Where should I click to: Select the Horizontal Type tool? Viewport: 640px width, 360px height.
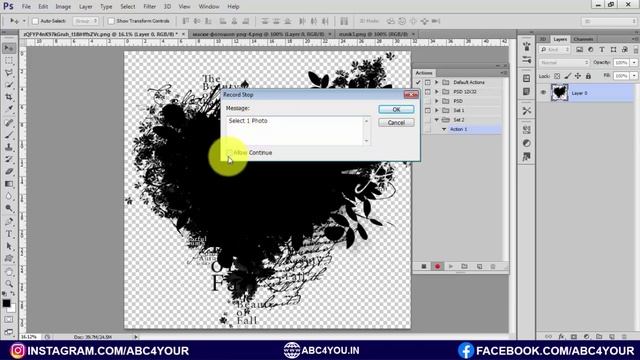tap(9, 234)
